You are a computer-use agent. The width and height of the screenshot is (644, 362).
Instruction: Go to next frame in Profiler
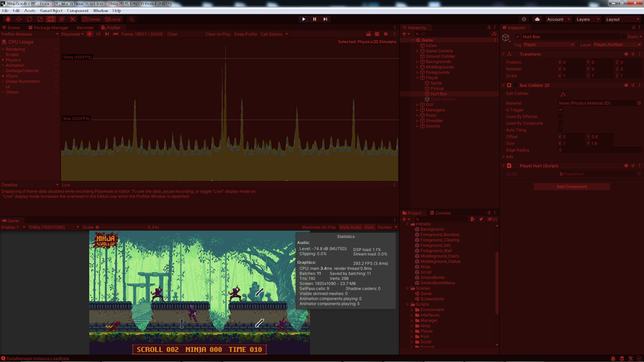107,34
